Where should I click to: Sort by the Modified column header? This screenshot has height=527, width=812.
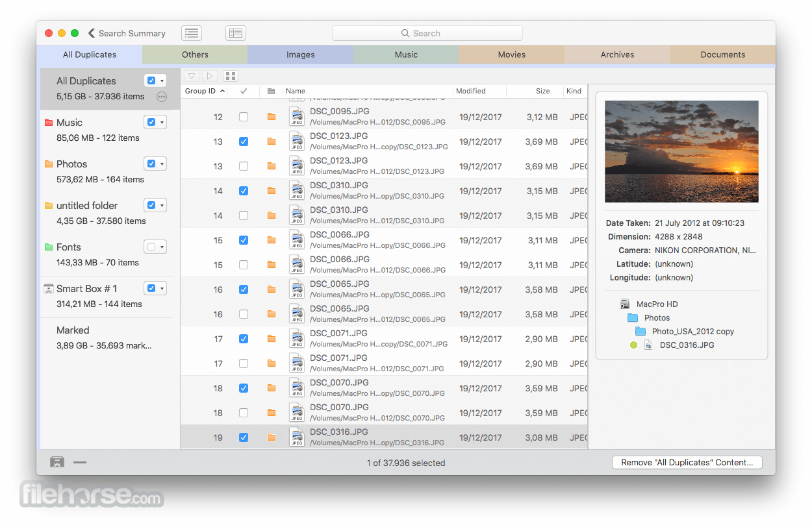tap(479, 91)
